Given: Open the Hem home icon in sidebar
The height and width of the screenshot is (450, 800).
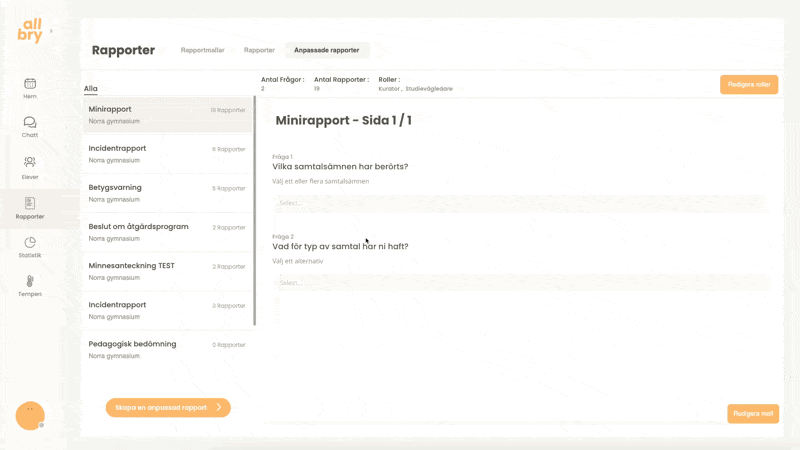Looking at the screenshot, I should pyautogui.click(x=30, y=84).
